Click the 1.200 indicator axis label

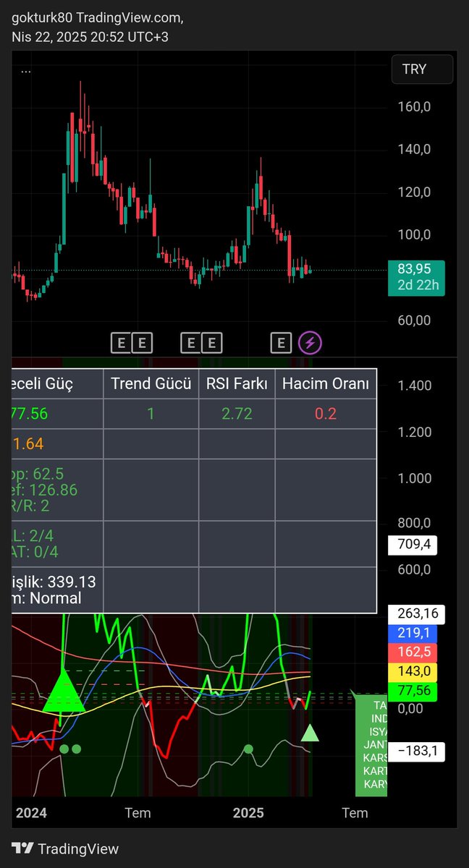[413, 432]
